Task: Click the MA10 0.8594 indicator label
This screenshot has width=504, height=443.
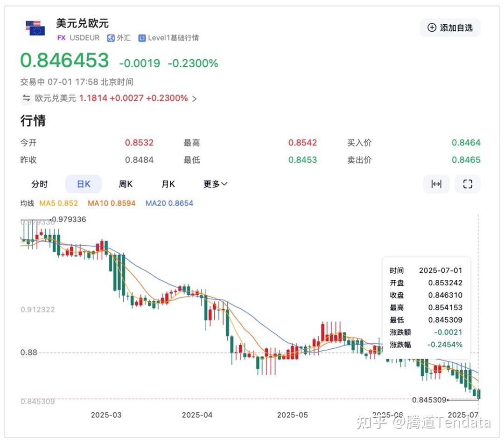Action: pyautogui.click(x=112, y=203)
